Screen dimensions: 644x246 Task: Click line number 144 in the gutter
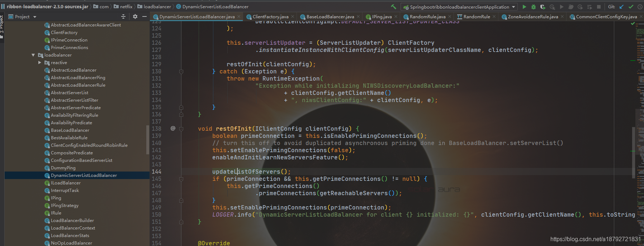point(156,172)
